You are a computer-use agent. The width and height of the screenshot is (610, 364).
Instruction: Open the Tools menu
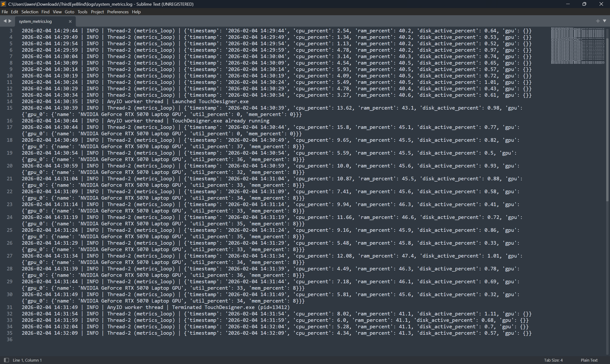click(82, 12)
